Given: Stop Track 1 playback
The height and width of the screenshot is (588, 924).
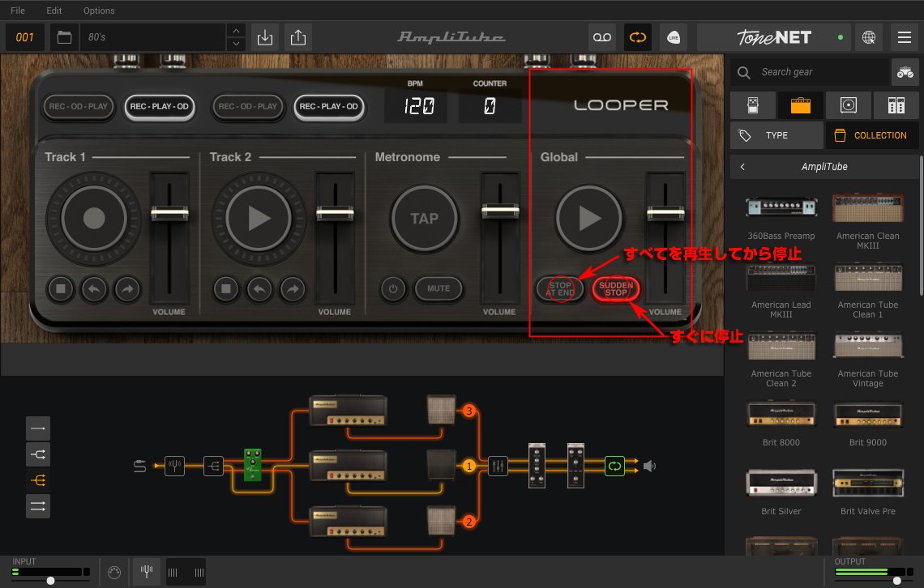Looking at the screenshot, I should point(61,289).
